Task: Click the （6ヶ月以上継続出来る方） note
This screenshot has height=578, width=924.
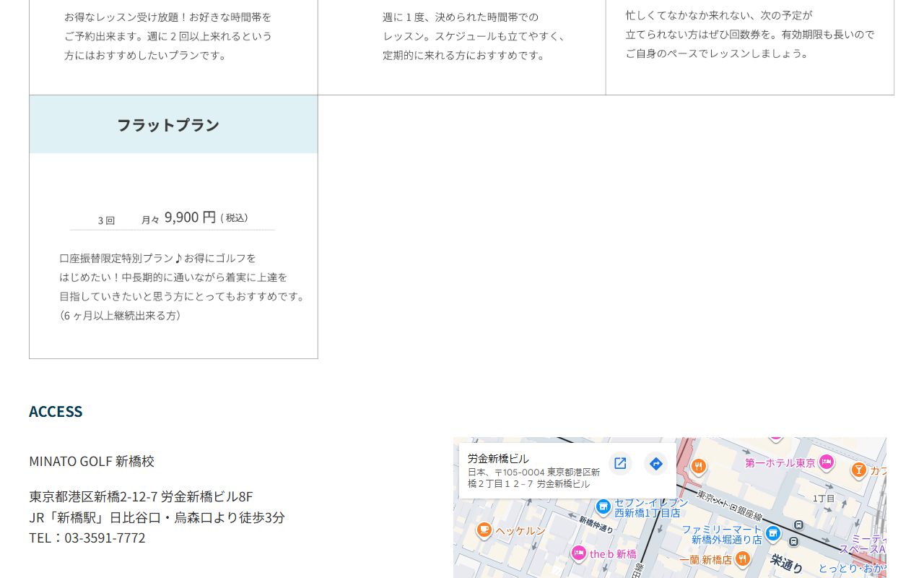Action: point(120,315)
